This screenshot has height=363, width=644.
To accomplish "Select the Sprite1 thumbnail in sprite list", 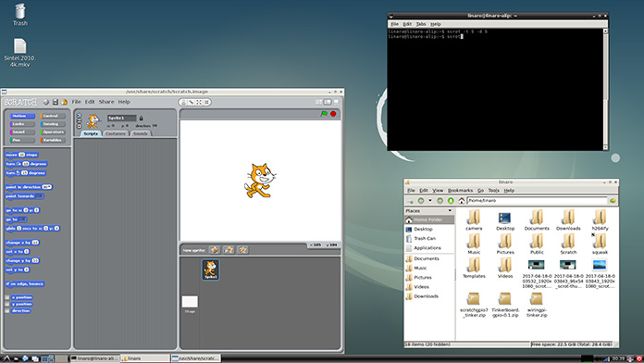I will (x=211, y=269).
